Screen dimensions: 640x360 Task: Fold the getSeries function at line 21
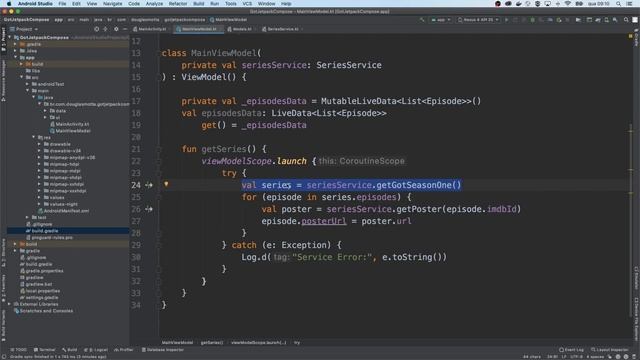(x=160, y=149)
